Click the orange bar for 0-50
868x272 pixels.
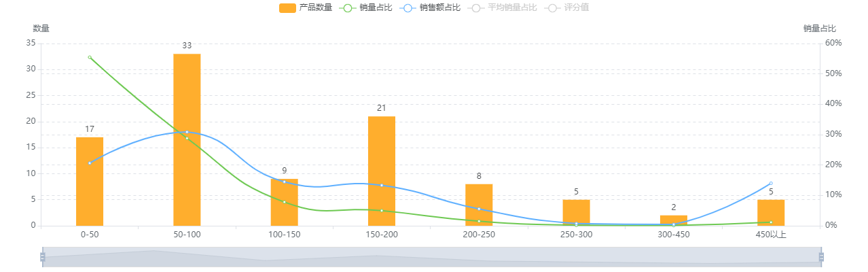[x=90, y=182]
